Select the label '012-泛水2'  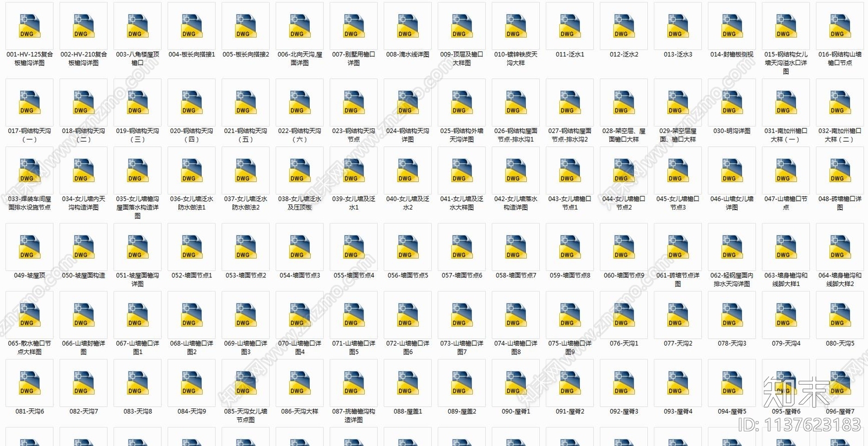point(624,54)
